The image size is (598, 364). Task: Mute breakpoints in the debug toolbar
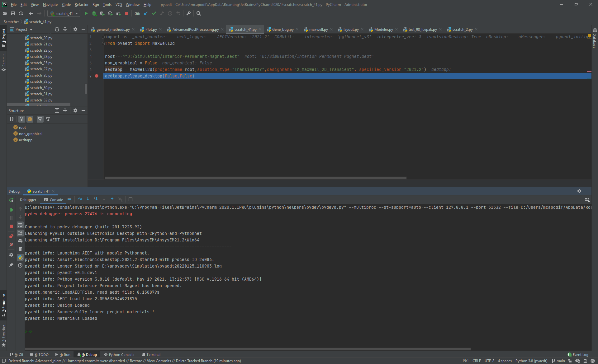click(x=11, y=245)
